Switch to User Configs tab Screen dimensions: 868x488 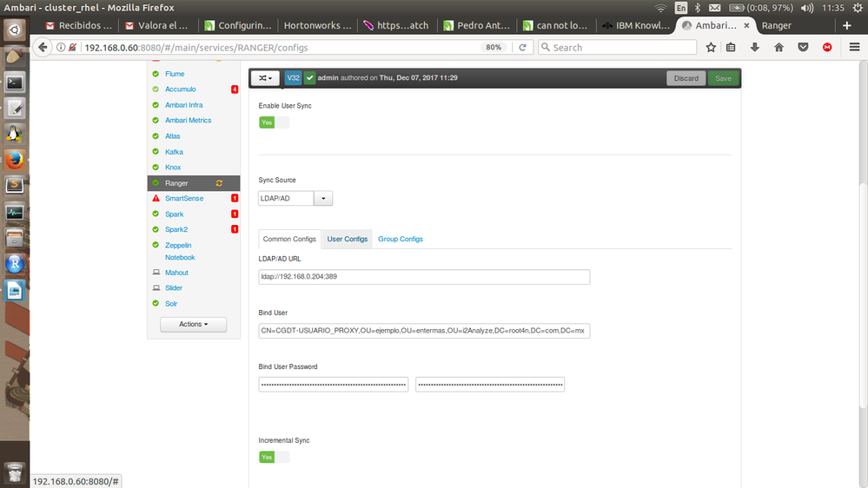(x=347, y=239)
